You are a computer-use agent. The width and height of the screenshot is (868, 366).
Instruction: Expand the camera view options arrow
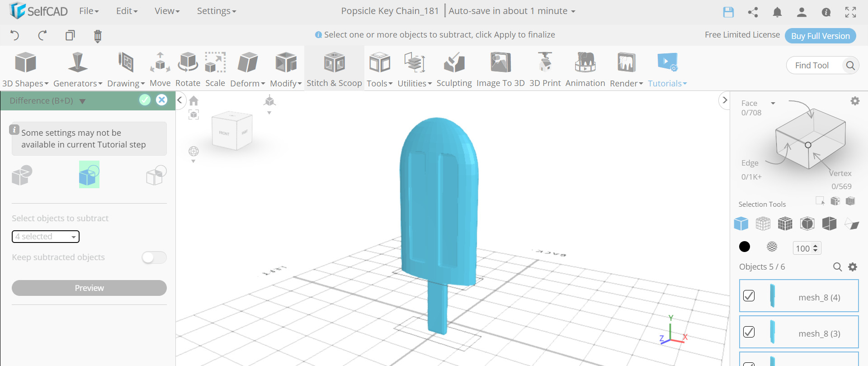269,113
